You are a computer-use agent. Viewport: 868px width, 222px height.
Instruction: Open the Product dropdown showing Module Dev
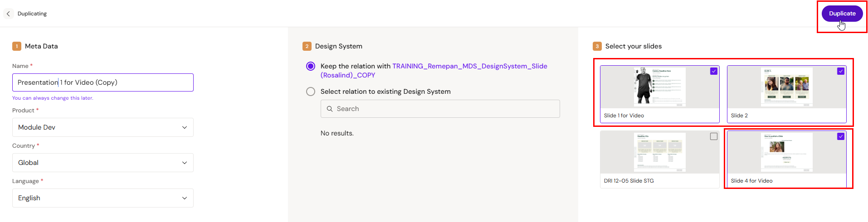pyautogui.click(x=103, y=127)
